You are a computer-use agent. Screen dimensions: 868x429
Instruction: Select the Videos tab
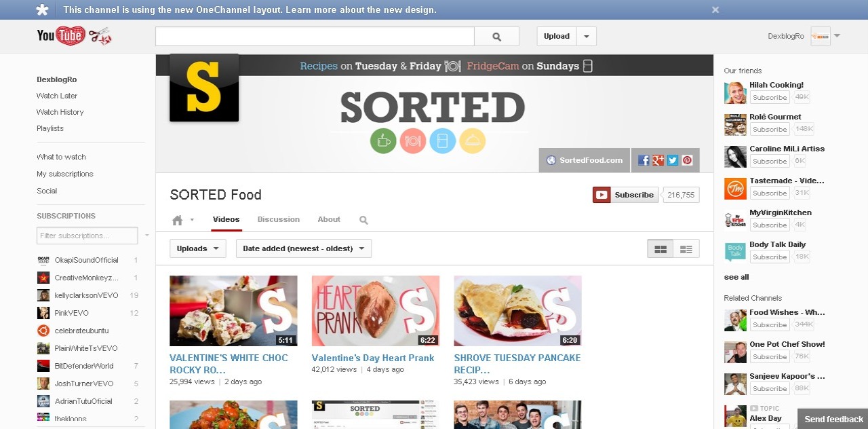click(x=226, y=219)
